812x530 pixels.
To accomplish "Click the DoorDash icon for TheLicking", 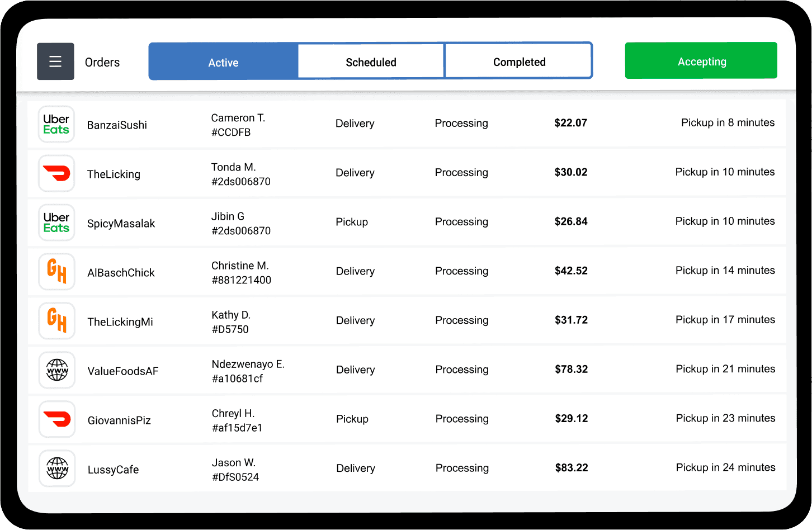I will pos(56,173).
